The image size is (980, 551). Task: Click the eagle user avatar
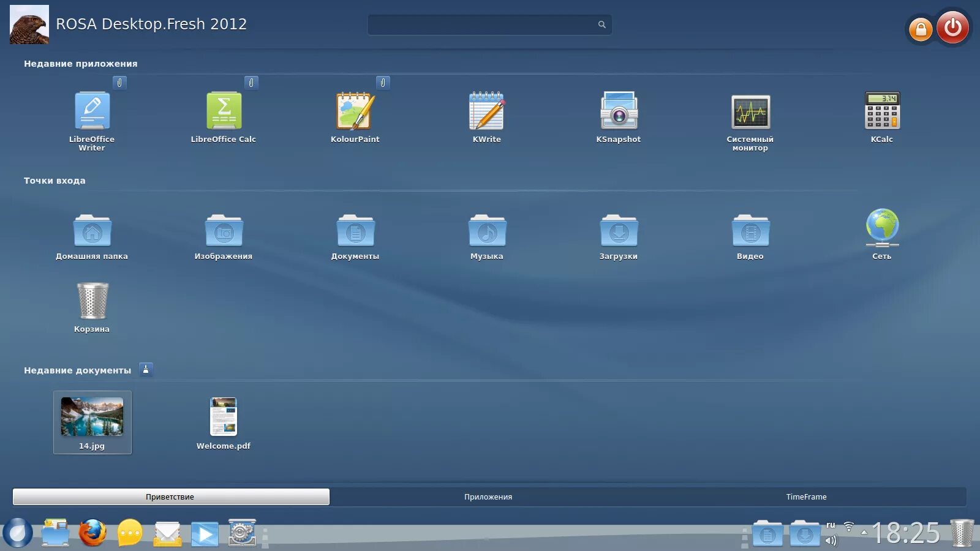[29, 24]
